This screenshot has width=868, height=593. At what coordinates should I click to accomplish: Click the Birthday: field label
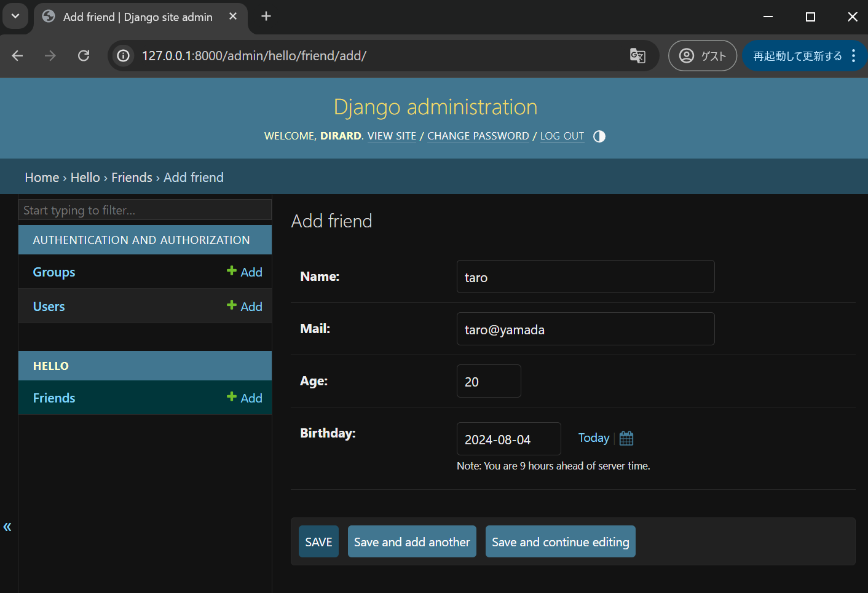(x=328, y=433)
